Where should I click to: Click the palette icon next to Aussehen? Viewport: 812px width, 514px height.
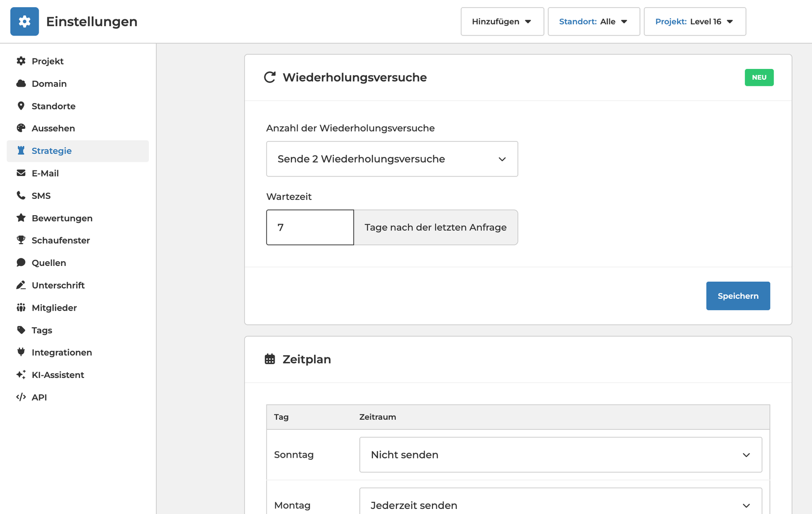pos(21,128)
